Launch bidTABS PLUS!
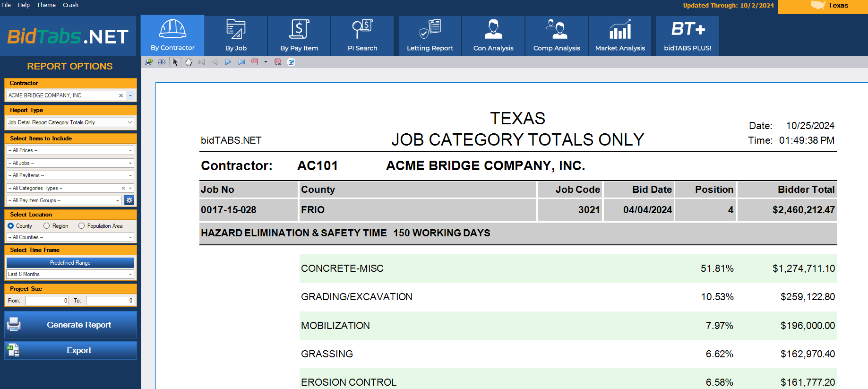Viewport: 868px width, 389px height. [x=688, y=36]
